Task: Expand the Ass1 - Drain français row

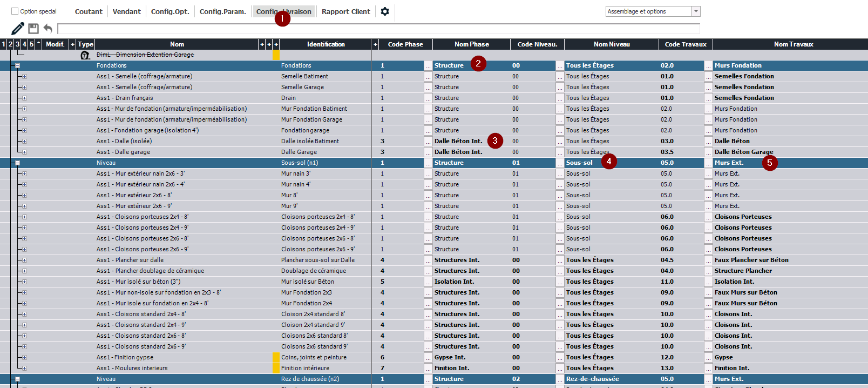Action: coord(24,98)
